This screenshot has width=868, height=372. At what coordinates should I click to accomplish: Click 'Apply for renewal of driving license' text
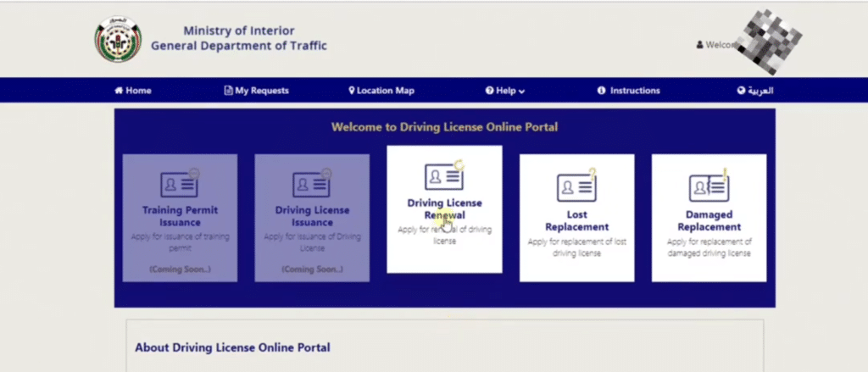(444, 235)
